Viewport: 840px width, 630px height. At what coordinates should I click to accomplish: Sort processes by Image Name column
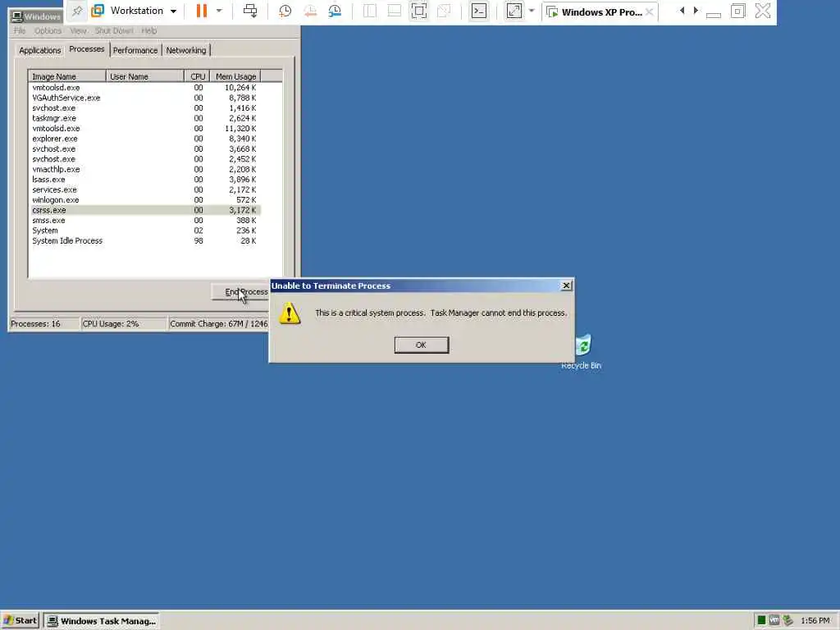pyautogui.click(x=67, y=76)
